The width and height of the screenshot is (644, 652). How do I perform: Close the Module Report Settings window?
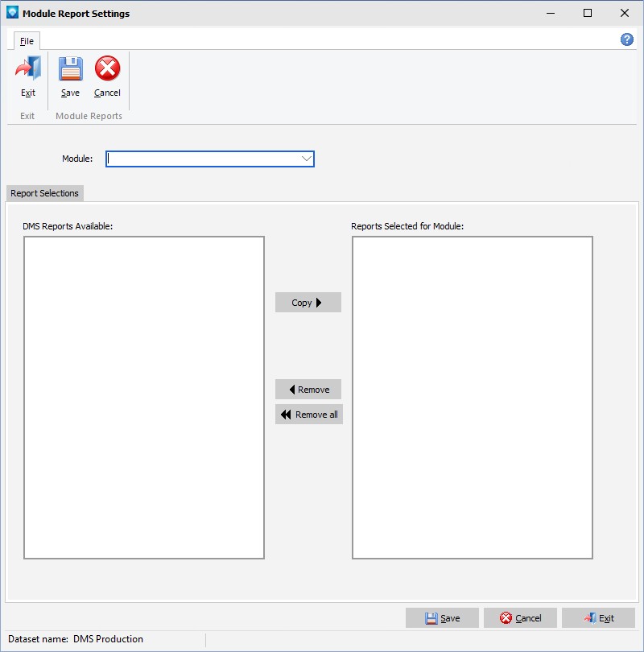tap(625, 14)
